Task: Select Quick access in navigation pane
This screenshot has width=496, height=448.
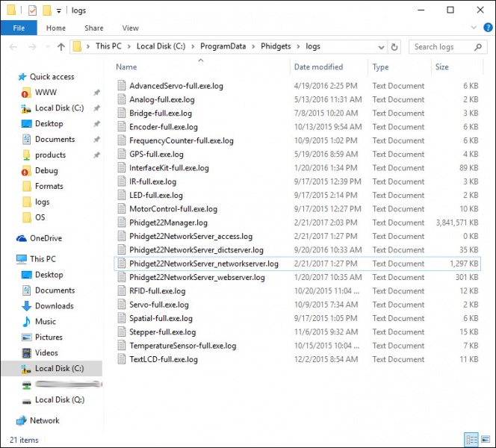Action: pyautogui.click(x=52, y=76)
